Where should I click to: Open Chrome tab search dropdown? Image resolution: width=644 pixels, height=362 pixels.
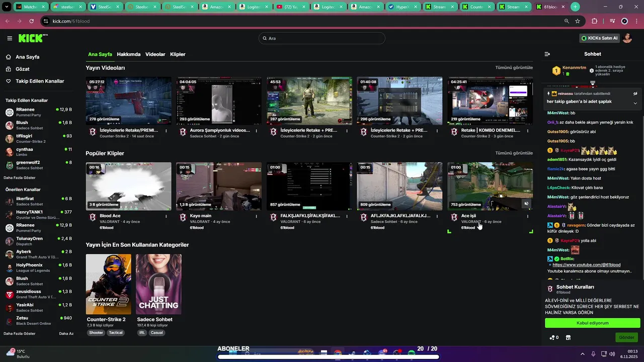7,7
